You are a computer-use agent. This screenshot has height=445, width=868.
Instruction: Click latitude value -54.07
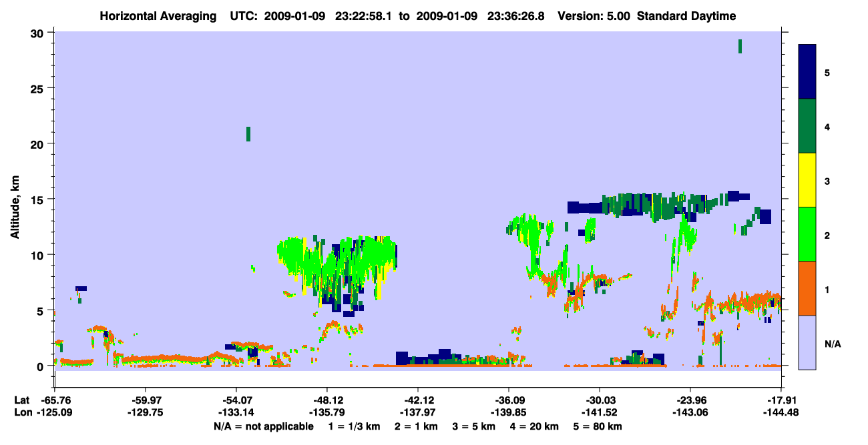(236, 400)
